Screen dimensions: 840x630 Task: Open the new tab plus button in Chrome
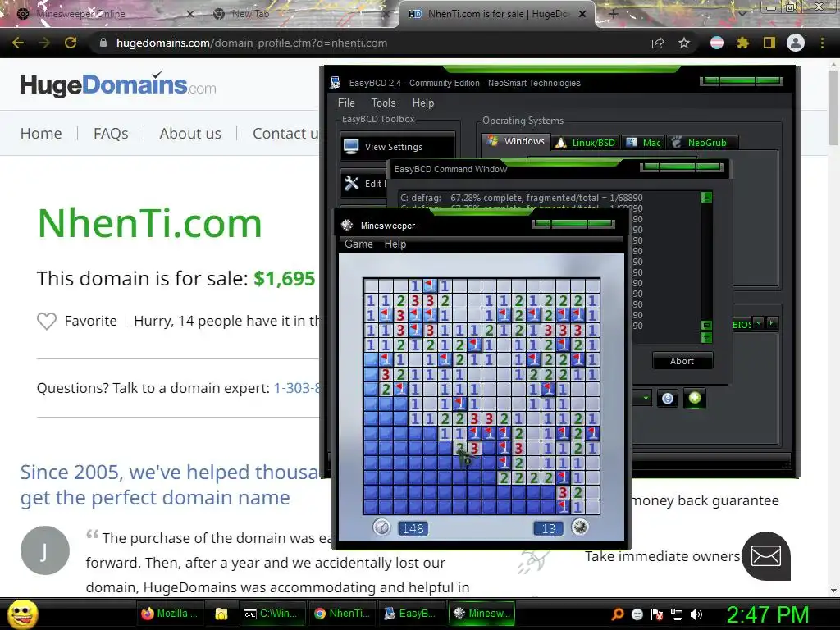614,14
